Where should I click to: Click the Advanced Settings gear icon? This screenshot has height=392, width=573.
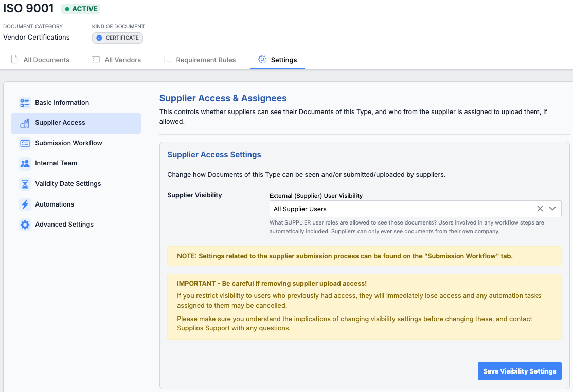coord(25,225)
